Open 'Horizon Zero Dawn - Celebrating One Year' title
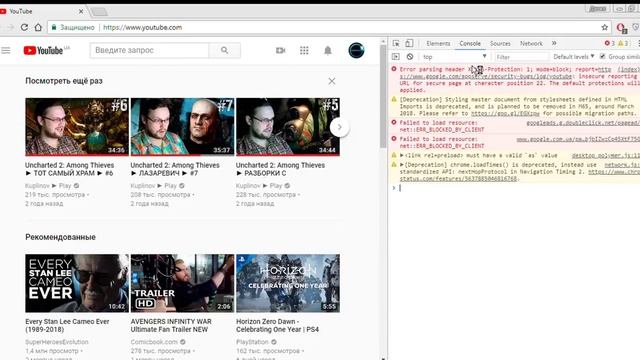Screen dimensions: 640x360 click(x=278, y=325)
